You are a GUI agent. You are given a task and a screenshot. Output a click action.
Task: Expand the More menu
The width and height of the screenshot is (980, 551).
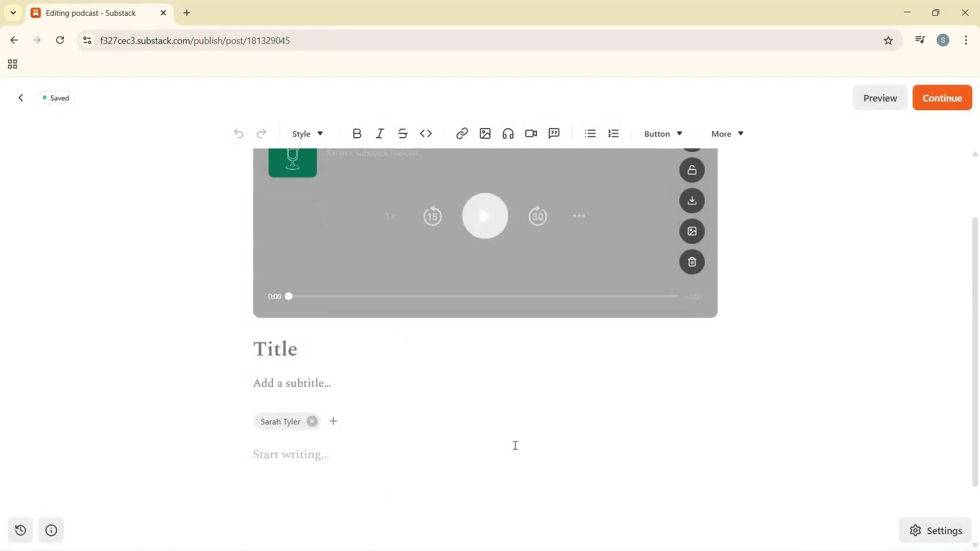(726, 133)
